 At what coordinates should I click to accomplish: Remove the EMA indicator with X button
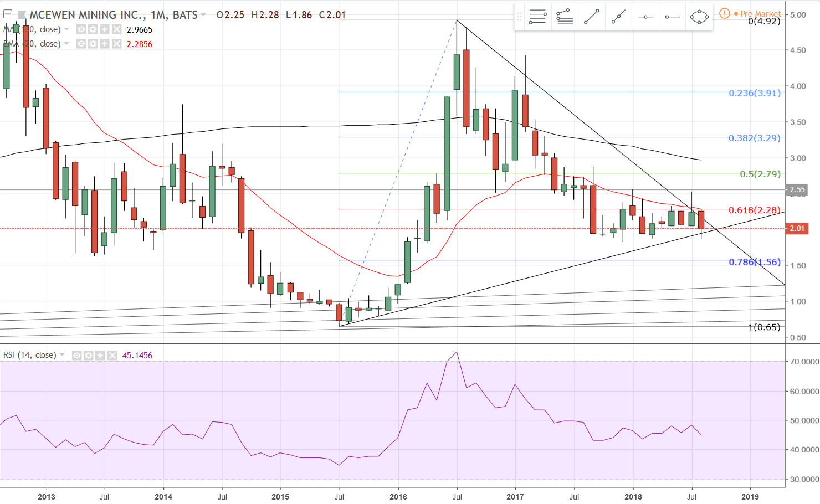[x=116, y=44]
